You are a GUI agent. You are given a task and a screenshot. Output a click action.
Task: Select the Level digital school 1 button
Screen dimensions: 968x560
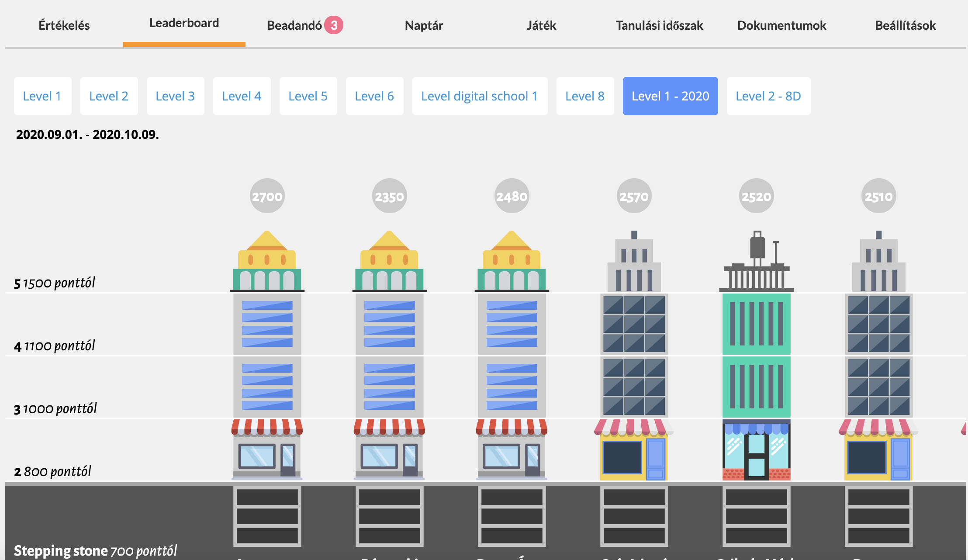click(x=480, y=96)
